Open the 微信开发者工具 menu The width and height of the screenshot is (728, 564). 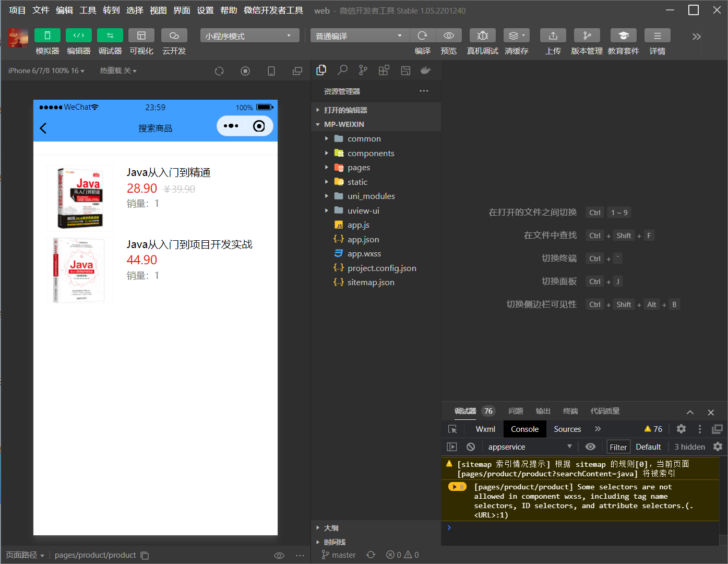pos(273,10)
